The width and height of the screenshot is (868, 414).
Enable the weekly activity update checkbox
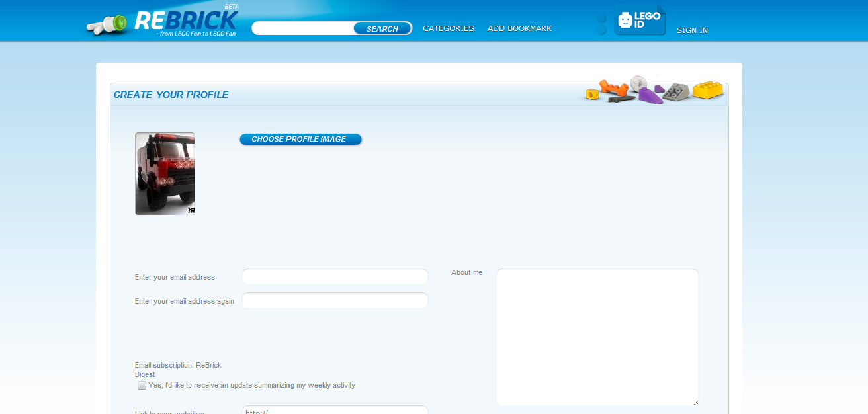point(142,385)
